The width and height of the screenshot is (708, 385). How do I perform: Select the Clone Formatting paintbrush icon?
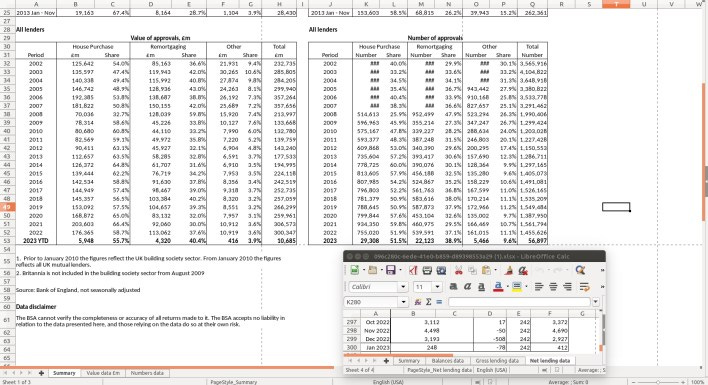(x=509, y=270)
